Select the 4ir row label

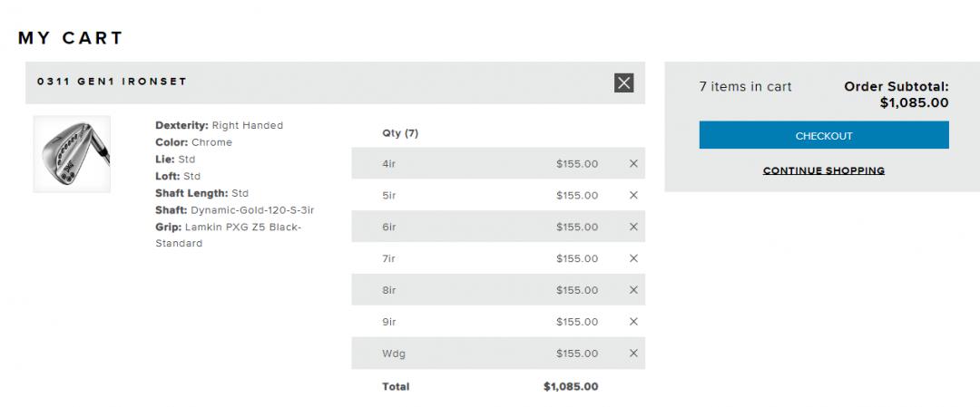389,164
